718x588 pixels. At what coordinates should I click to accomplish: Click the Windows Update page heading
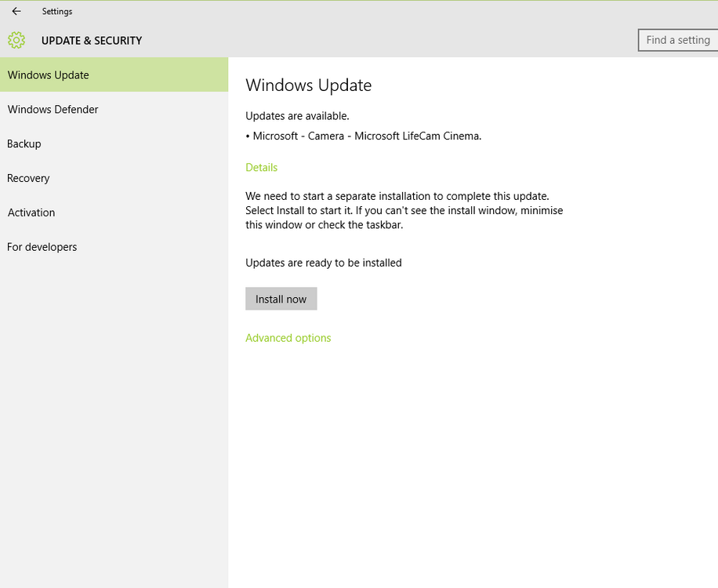[x=309, y=85]
